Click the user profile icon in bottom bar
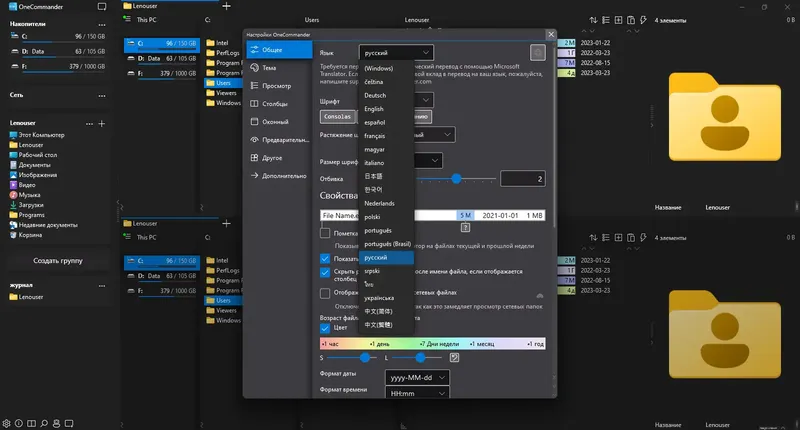The height and width of the screenshot is (430, 800). click(x=57, y=423)
